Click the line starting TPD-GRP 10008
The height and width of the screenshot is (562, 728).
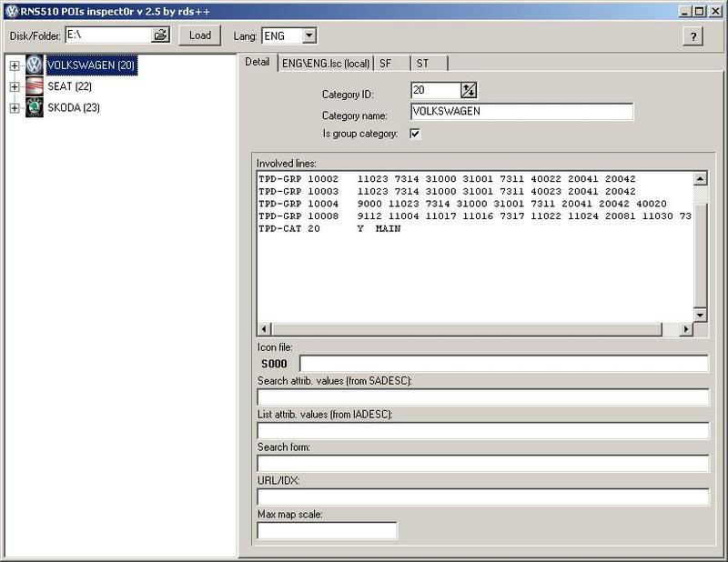point(475,216)
